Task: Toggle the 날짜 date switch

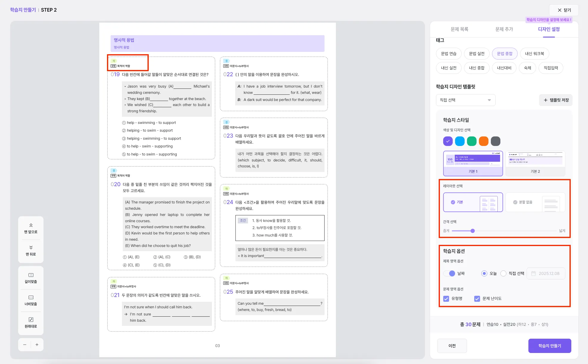Action: pyautogui.click(x=449, y=273)
